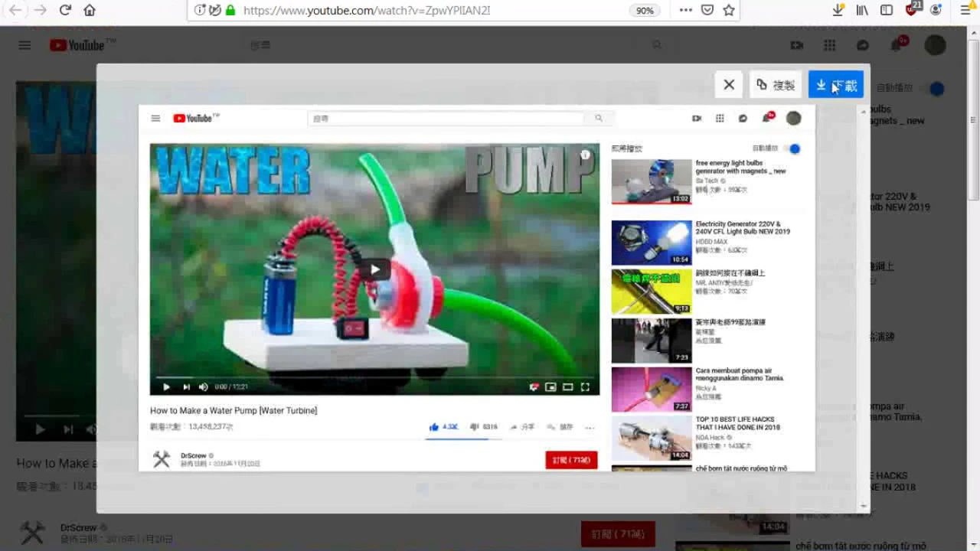This screenshot has width=980, height=551.
Task: Close the screenshot preview with the X button
Action: pyautogui.click(x=729, y=85)
